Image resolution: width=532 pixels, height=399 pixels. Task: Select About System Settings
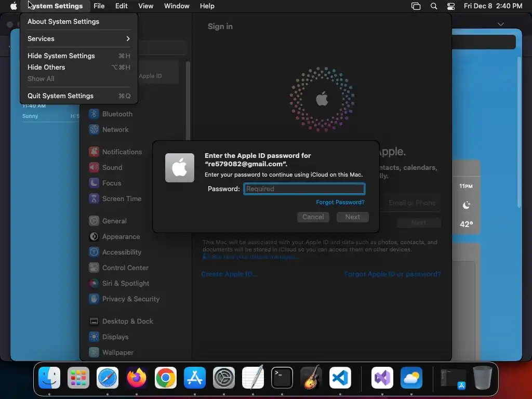79,21
